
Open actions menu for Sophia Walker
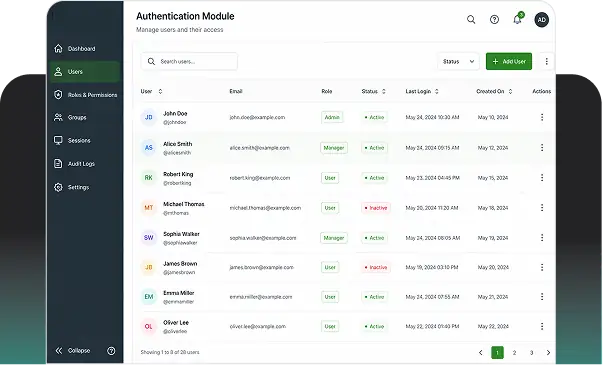point(542,238)
